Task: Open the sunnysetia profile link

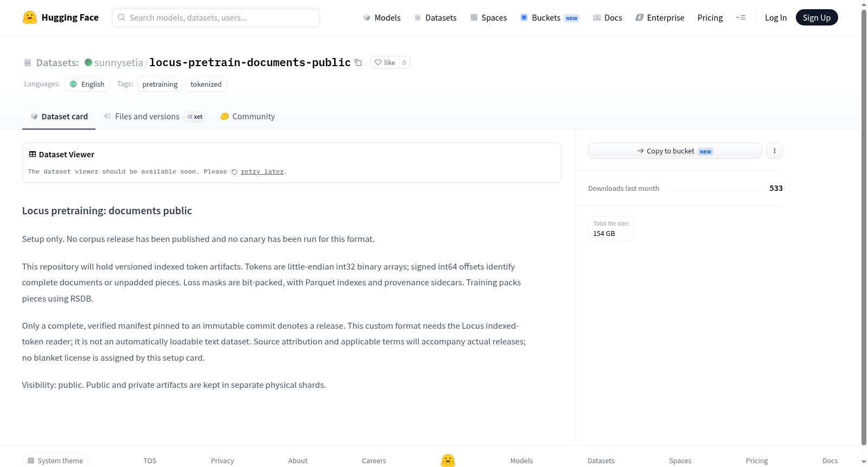Action: click(119, 62)
